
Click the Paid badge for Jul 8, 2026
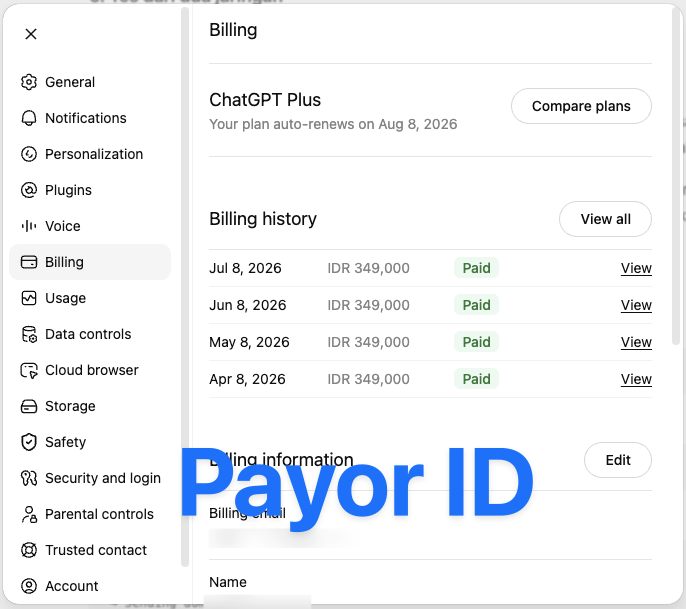coord(476,268)
